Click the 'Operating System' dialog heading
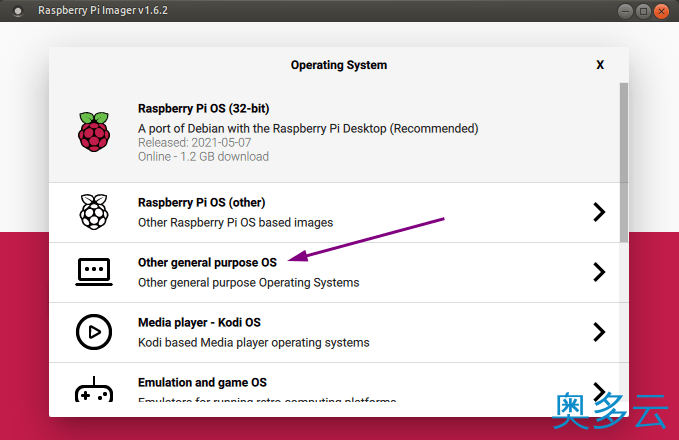 point(339,65)
